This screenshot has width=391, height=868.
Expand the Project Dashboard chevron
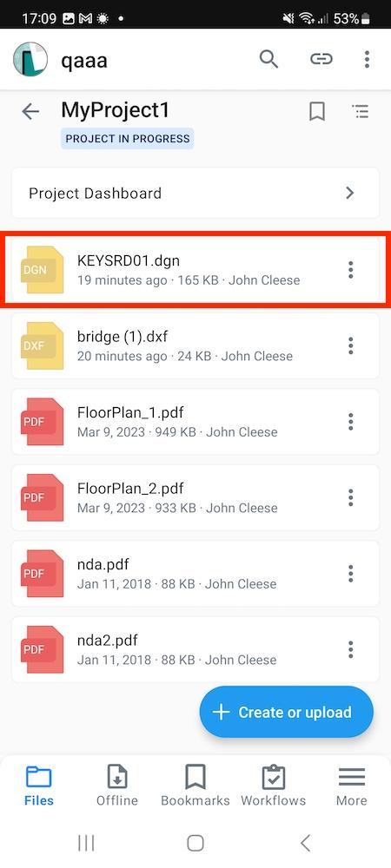point(349,194)
